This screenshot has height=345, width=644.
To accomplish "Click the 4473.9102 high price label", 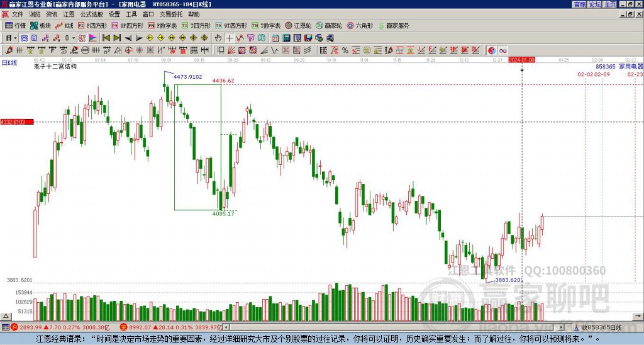I will (187, 77).
